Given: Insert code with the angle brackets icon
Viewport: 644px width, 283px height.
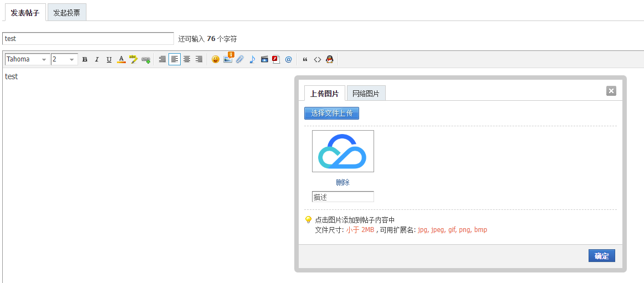Looking at the screenshot, I should coord(318,59).
